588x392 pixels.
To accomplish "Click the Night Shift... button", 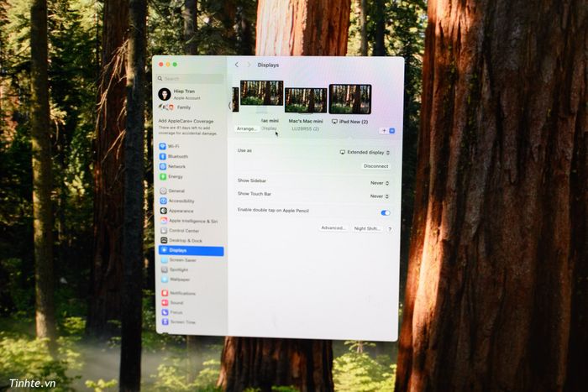I will [367, 228].
